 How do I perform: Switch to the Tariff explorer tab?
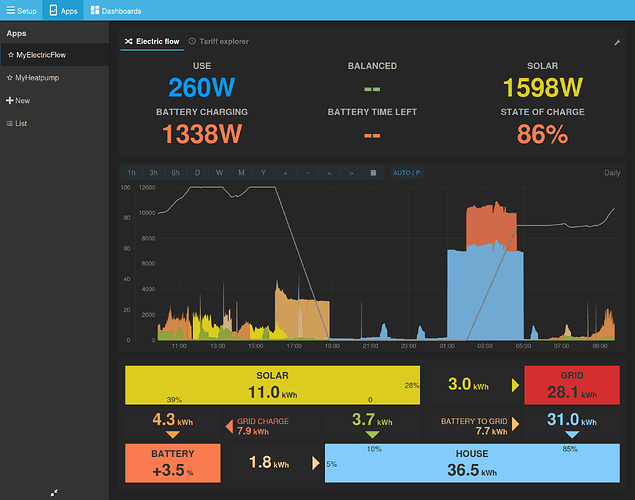tap(219, 41)
